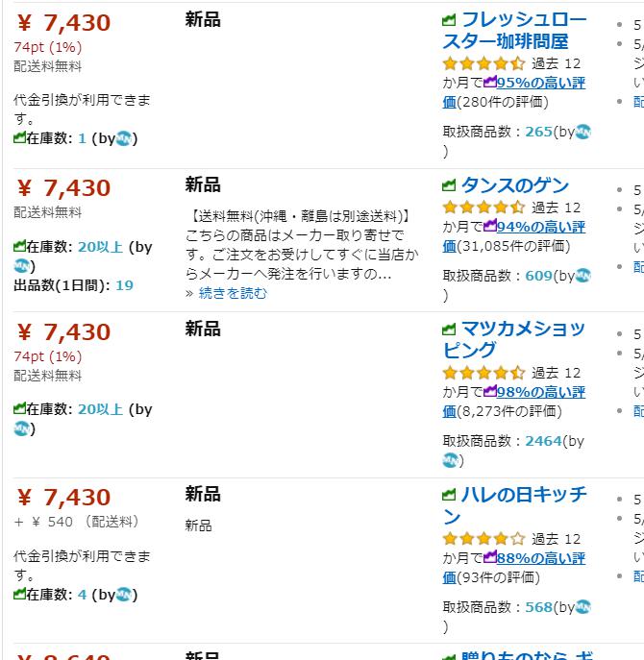Open 95%の高い評価 rating link
644x660 pixels.
pos(514,92)
